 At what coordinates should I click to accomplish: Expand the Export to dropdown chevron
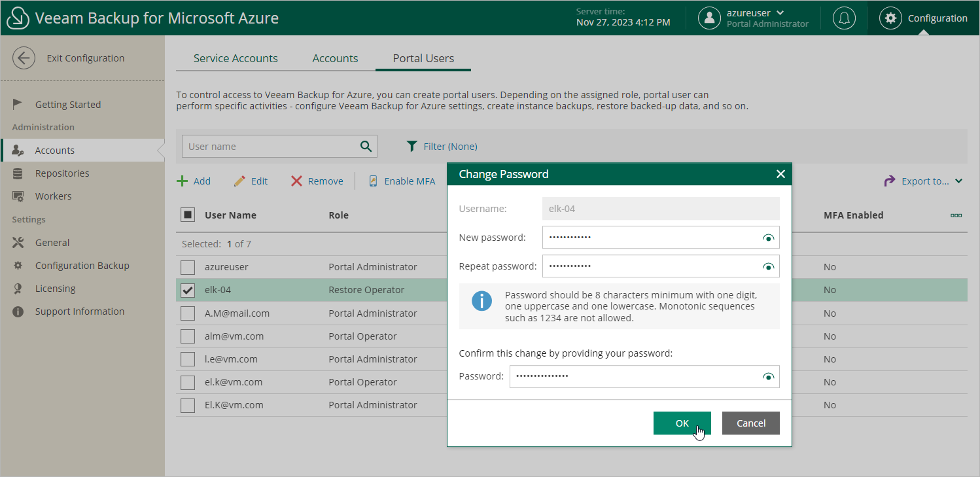click(958, 181)
